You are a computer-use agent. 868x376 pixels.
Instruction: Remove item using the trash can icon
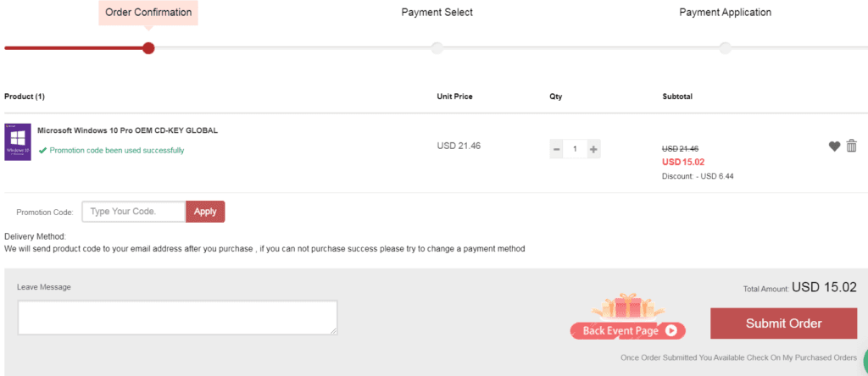[852, 146]
